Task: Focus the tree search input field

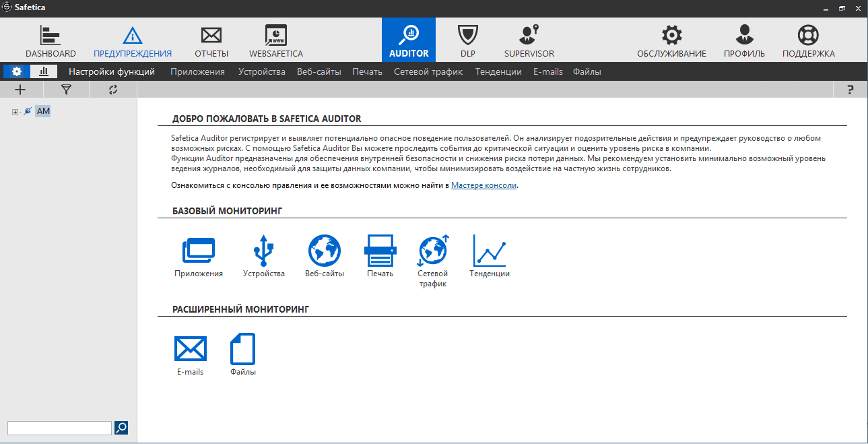Action: point(59,428)
